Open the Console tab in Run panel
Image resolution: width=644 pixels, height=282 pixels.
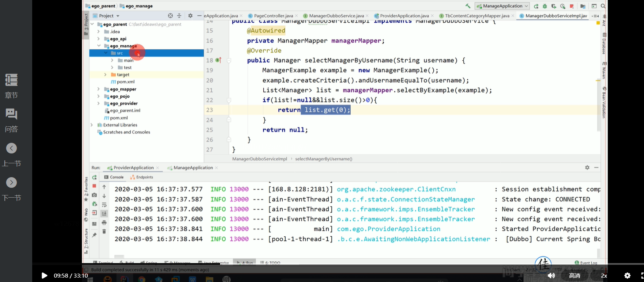pos(114,177)
